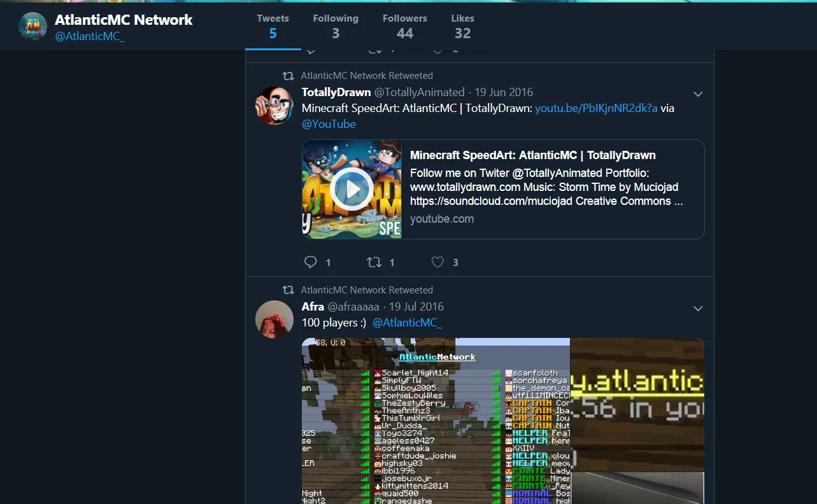Play the Minecraft SpeedArt video
817x504 pixels.
click(352, 189)
